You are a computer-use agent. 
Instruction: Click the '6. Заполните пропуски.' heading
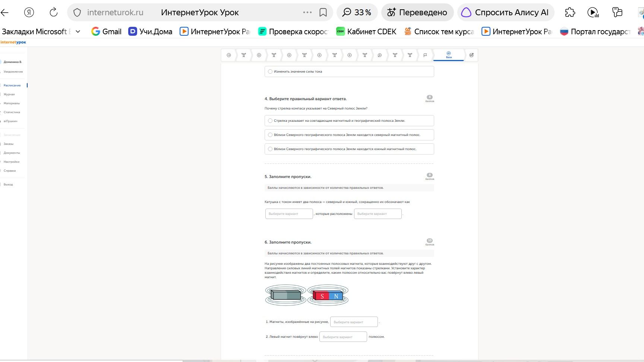tap(288, 242)
